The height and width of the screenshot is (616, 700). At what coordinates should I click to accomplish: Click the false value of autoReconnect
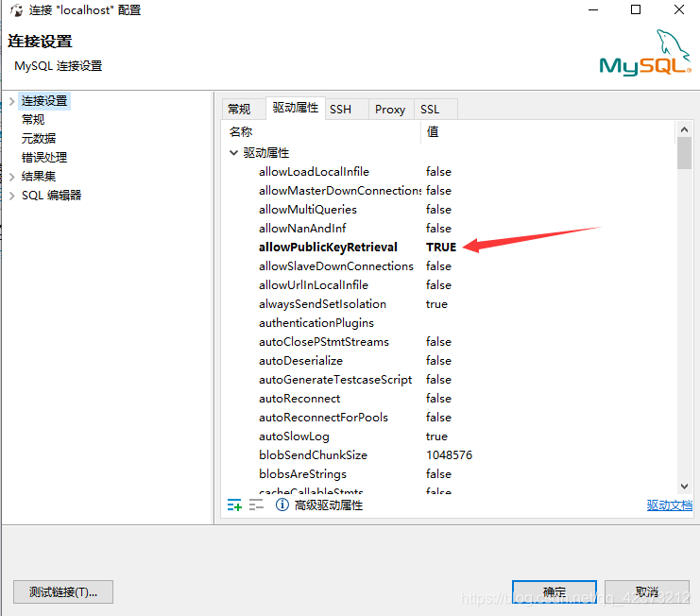438,398
